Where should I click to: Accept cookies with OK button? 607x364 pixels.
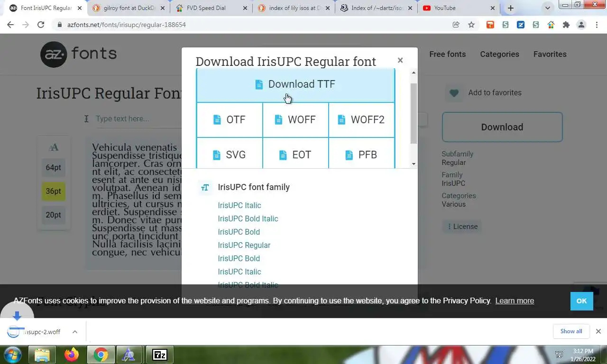tap(582, 301)
